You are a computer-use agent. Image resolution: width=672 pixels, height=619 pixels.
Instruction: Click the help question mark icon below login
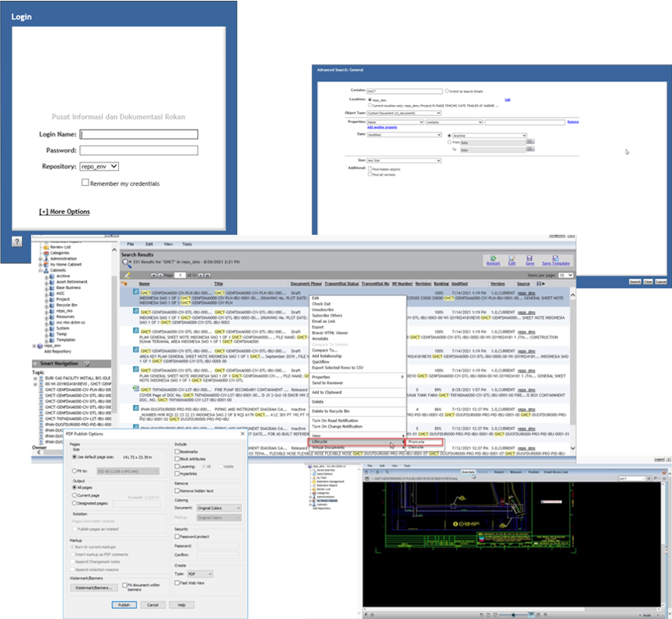tap(17, 241)
